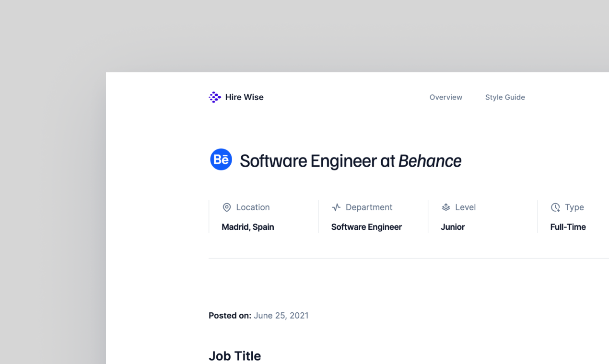Click the Madrid, Spain value
The image size is (609, 364).
click(x=248, y=227)
